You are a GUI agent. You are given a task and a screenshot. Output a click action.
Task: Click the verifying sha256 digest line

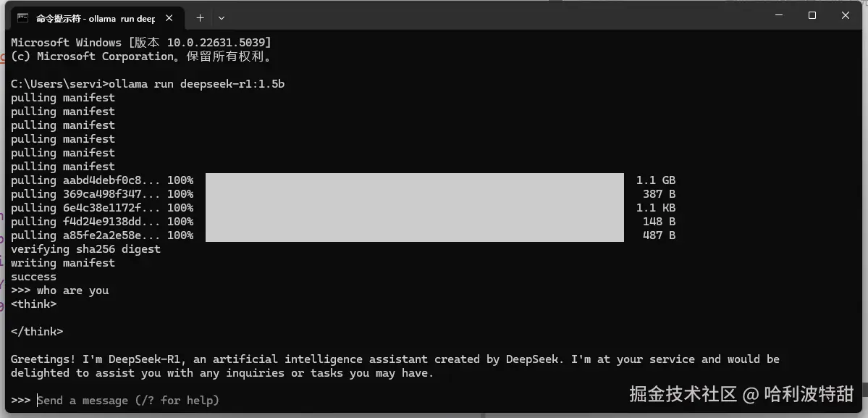[x=85, y=249]
